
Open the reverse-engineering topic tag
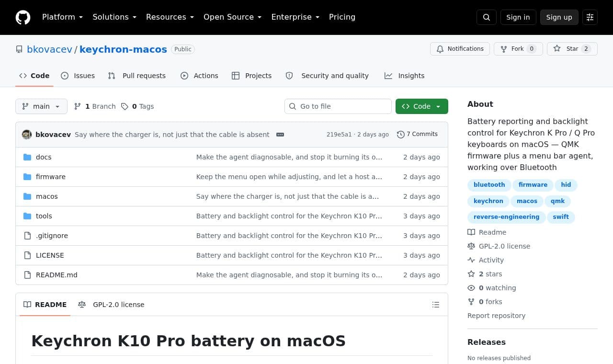point(506,217)
